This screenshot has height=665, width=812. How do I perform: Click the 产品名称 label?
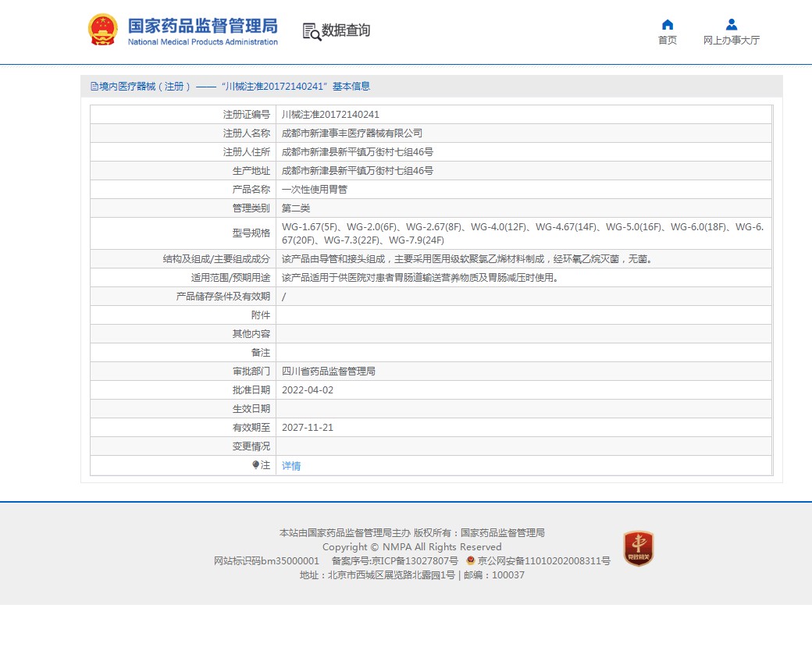[251, 190]
